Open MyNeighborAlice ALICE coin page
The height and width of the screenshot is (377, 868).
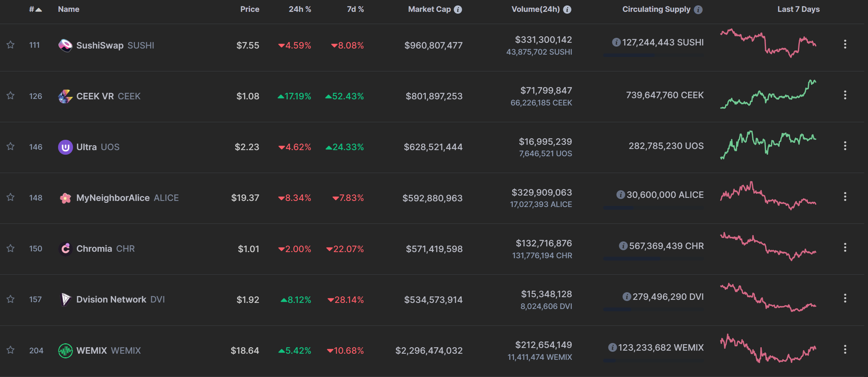click(x=127, y=198)
